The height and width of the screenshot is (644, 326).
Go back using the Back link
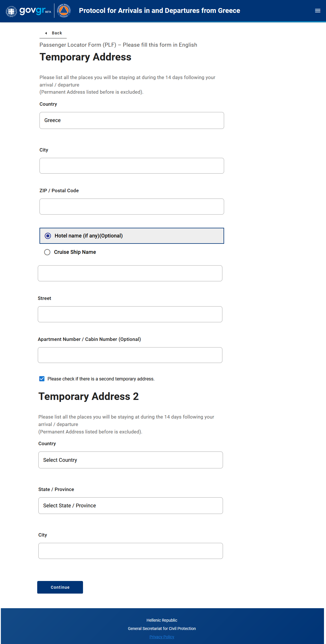(57, 33)
